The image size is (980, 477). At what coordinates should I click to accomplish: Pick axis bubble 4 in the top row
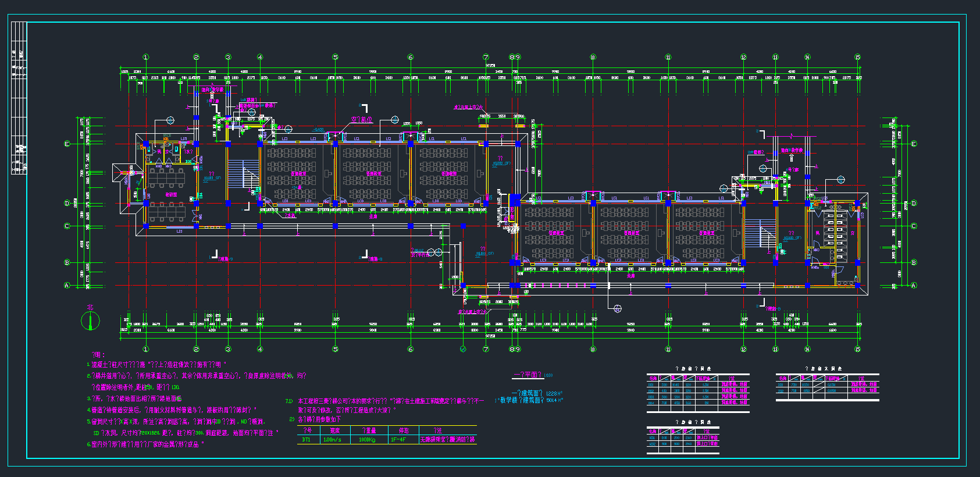pos(260,57)
